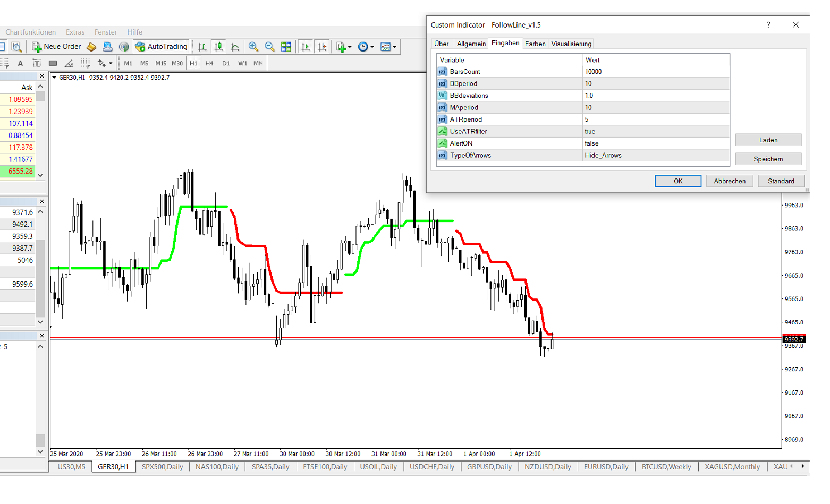Click the help question mark in dialog
The image size is (830, 504).
point(768,25)
